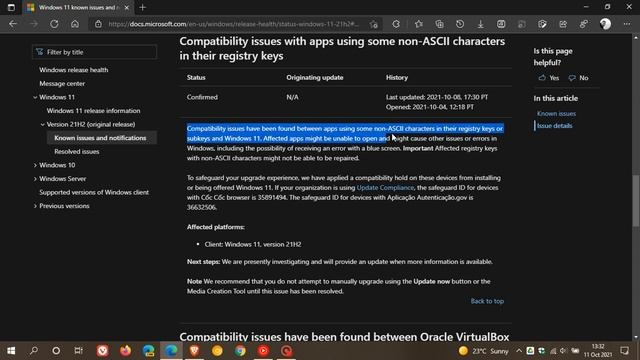Expand the Previous versions node
The image size is (640, 360).
(35, 206)
